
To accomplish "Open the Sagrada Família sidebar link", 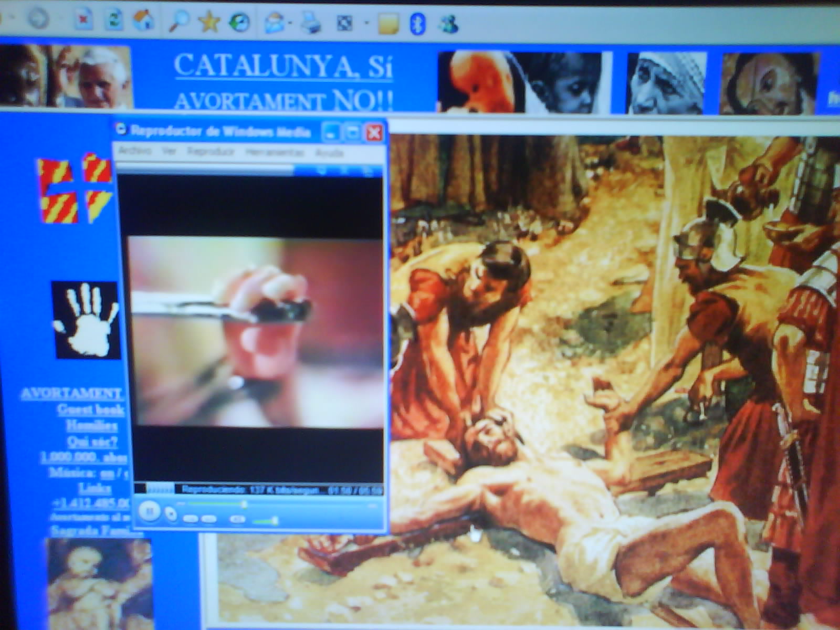I will 96,531.
